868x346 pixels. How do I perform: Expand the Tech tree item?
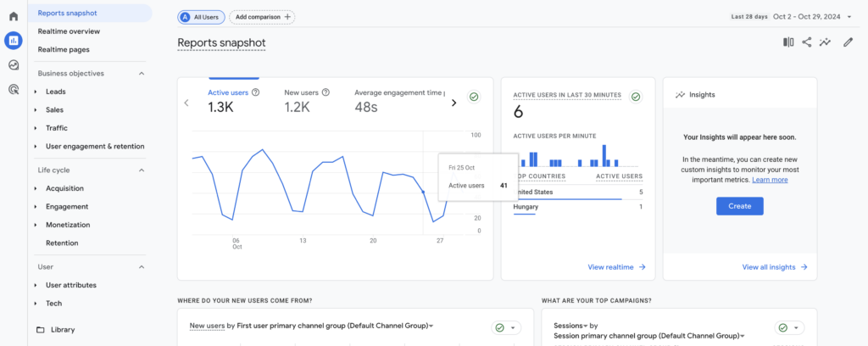pos(36,304)
